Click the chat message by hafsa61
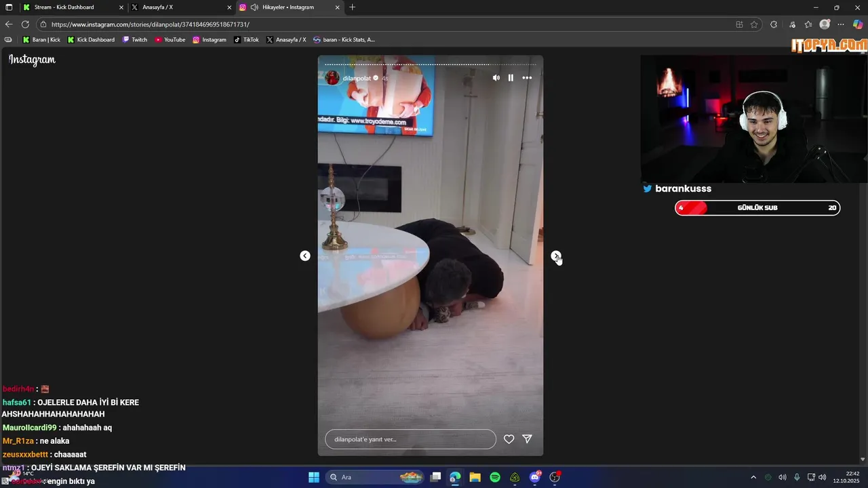Screen dimensions: 868x488 (71, 408)
